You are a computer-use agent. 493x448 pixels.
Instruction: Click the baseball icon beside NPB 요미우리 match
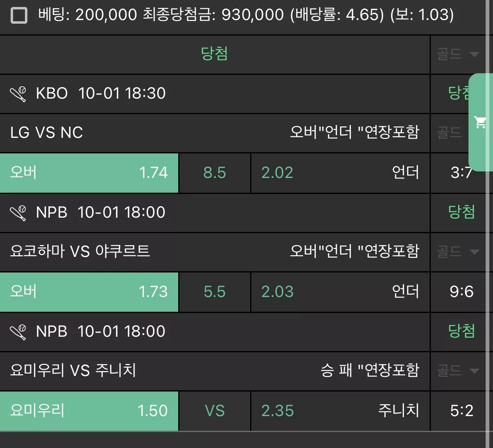click(x=18, y=332)
